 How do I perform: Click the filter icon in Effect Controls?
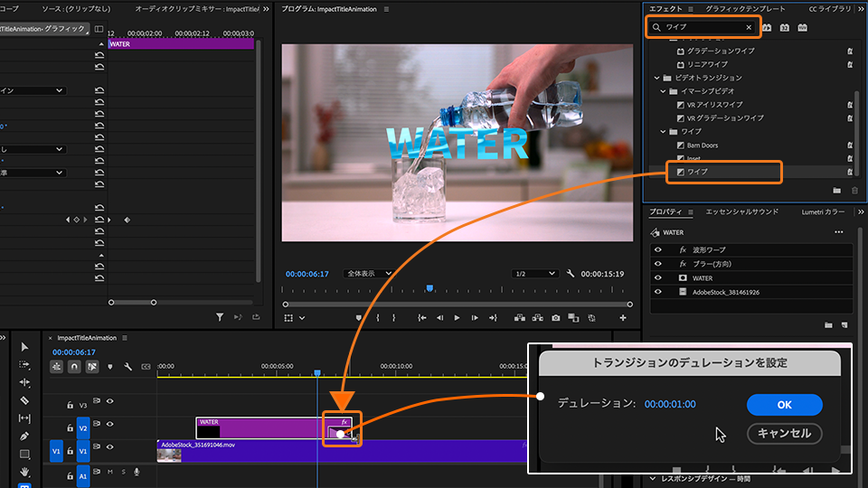point(220,317)
